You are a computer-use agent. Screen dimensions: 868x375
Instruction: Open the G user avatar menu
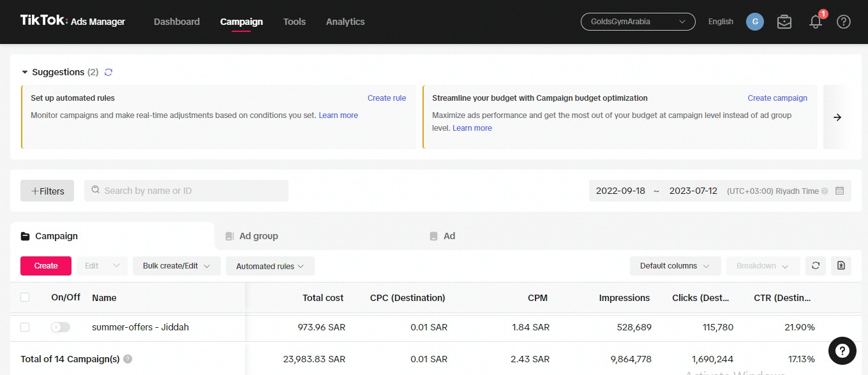tap(755, 22)
